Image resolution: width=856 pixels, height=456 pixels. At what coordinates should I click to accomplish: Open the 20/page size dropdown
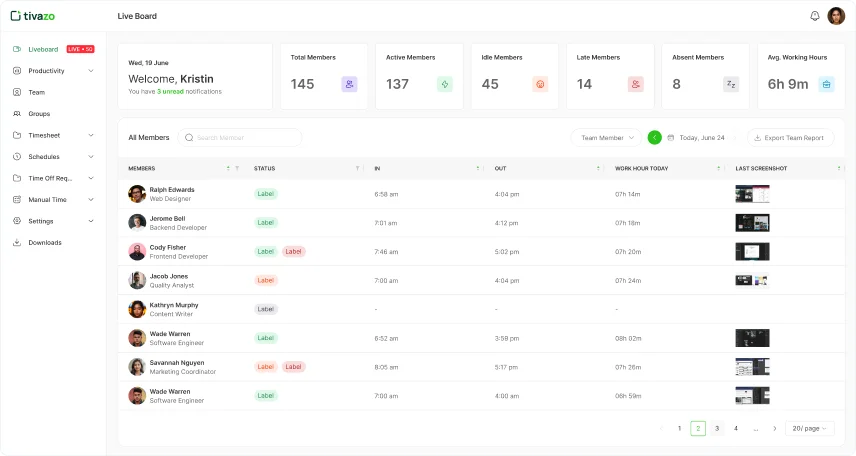pos(809,428)
